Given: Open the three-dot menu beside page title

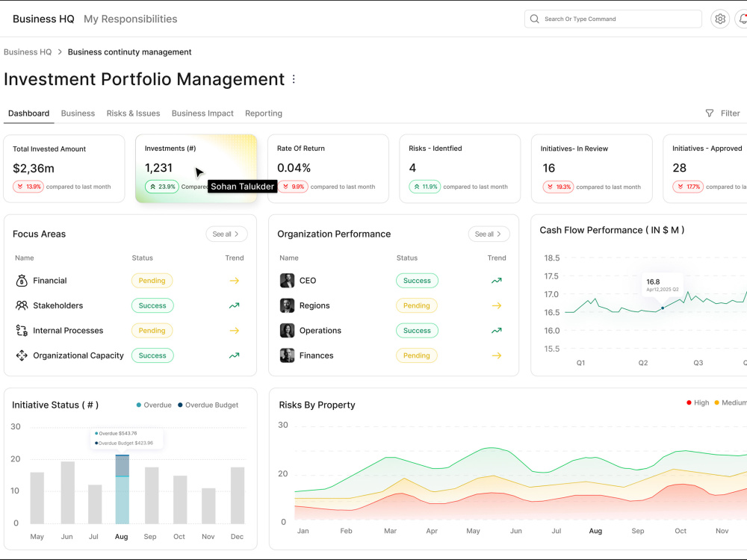Looking at the screenshot, I should (x=294, y=79).
